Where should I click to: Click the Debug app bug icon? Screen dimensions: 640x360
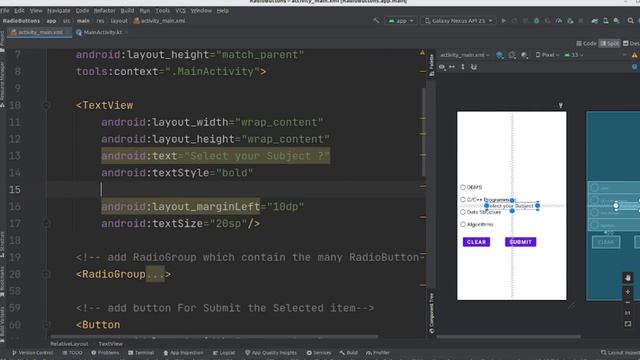(536, 20)
